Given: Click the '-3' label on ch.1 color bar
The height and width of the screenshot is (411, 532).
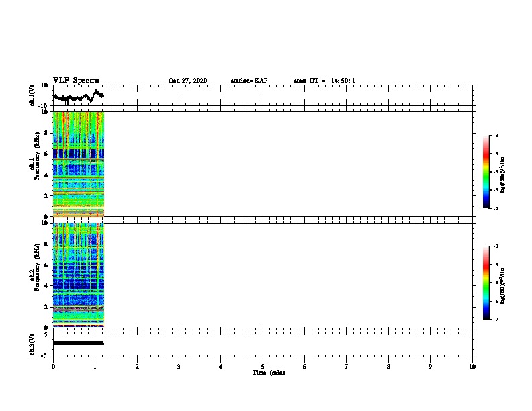Looking at the screenshot, I should 495,136.
